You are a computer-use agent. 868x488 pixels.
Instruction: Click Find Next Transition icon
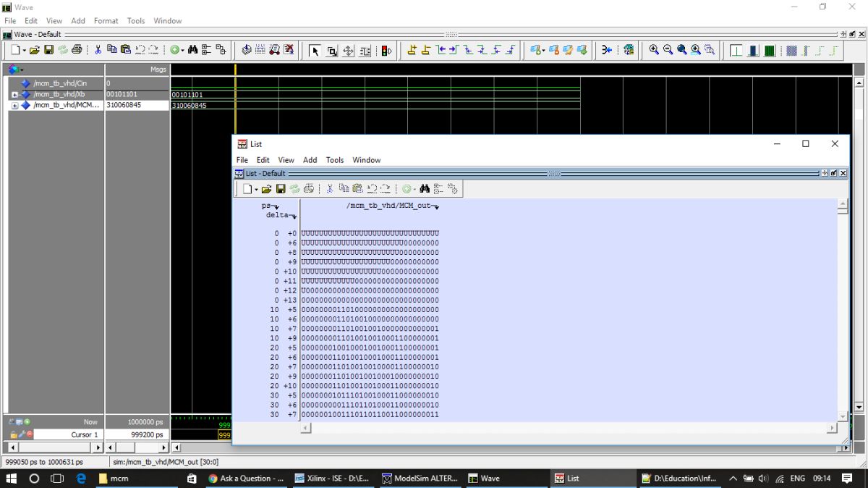point(454,50)
